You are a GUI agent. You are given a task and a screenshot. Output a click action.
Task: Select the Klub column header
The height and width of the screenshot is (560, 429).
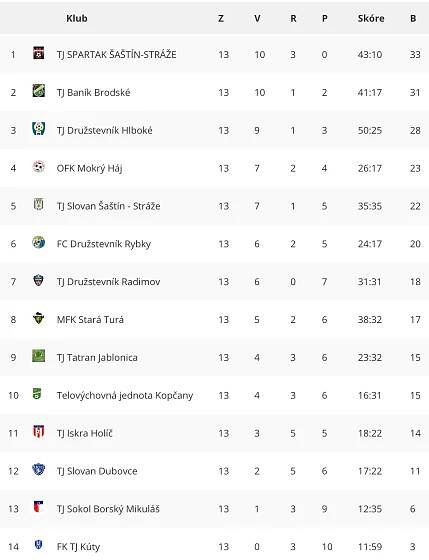coord(77,18)
